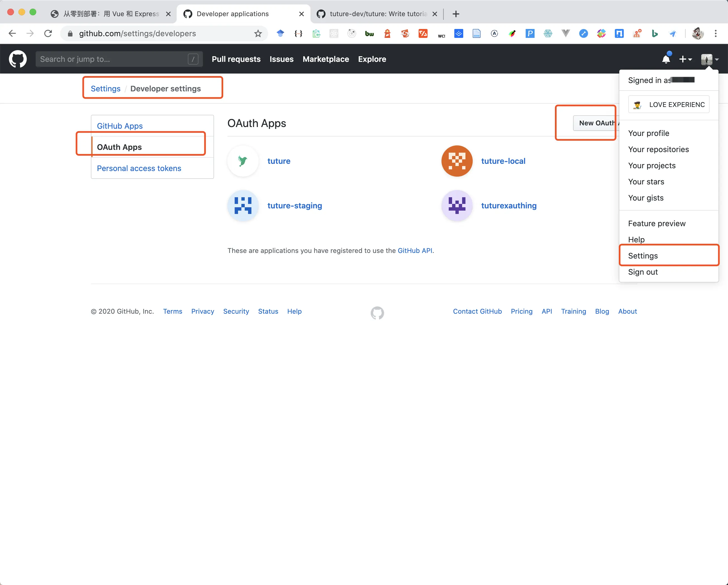Close the tuture-dev/tuture tab
This screenshot has width=728, height=585.
(x=435, y=14)
